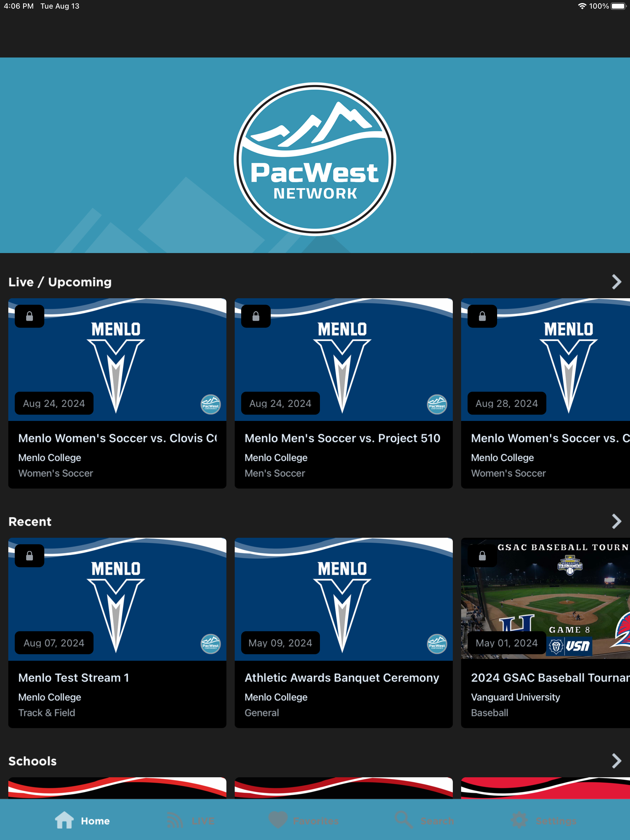Switch to the Home tab label
The image size is (630, 840).
(x=95, y=821)
